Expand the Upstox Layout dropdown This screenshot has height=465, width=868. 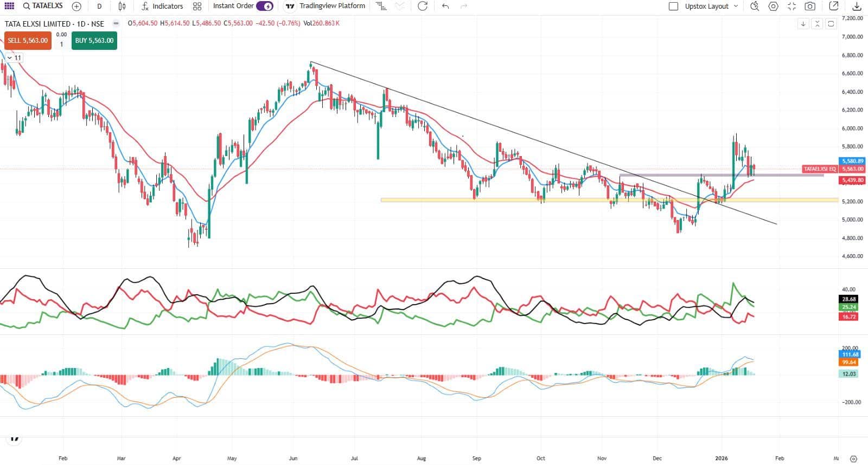tap(711, 7)
